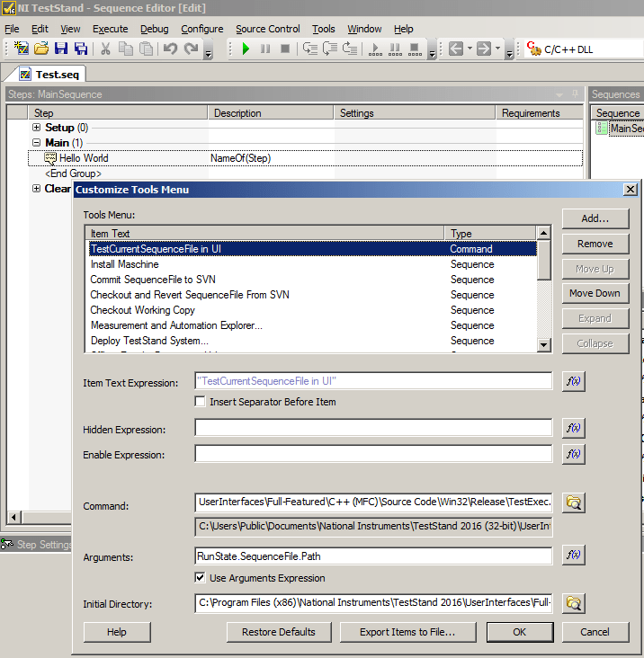Click the Resume All executions icon
The width and height of the screenshot is (644, 658).
[x=375, y=49]
